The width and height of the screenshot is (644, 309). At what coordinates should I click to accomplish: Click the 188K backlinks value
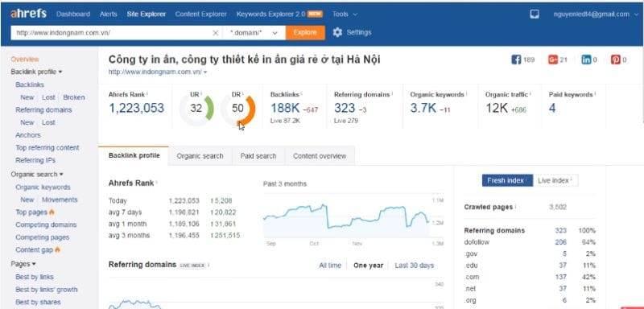[285, 109]
